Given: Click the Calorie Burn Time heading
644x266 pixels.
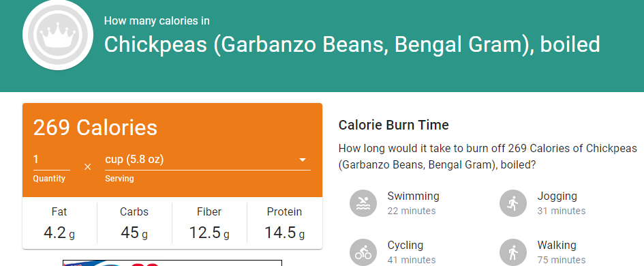Looking at the screenshot, I should [x=393, y=125].
